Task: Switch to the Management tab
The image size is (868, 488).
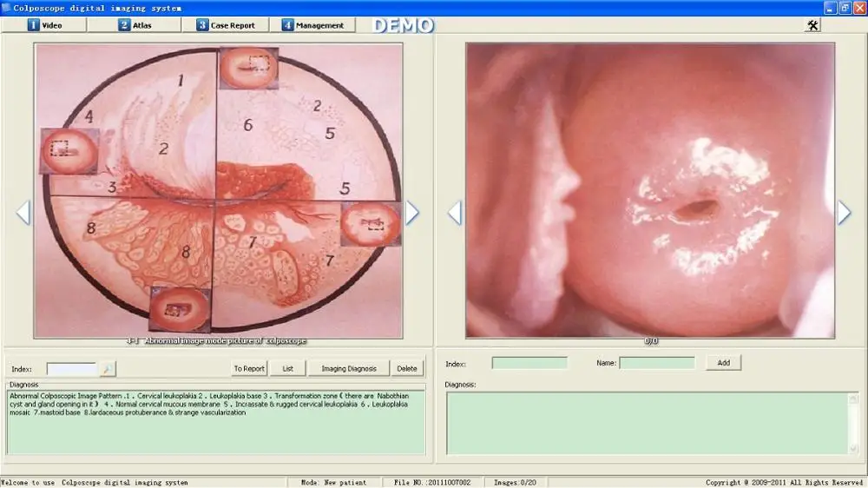Action: [x=312, y=25]
